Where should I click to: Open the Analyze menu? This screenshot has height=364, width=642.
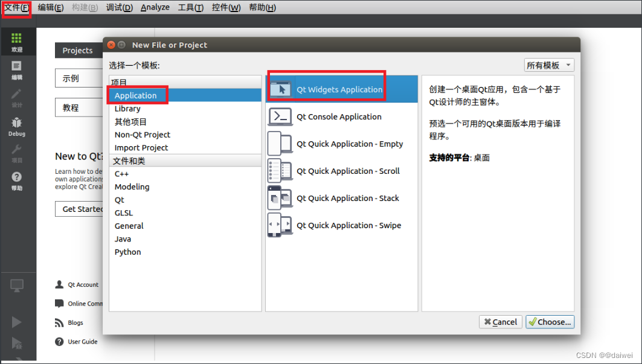click(155, 7)
